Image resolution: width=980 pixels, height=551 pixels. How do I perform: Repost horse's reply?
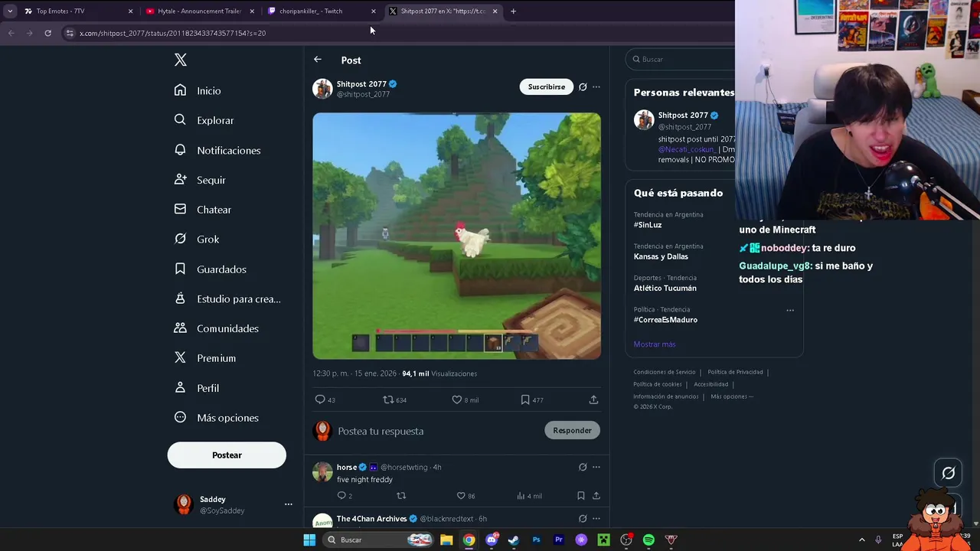[400, 495]
